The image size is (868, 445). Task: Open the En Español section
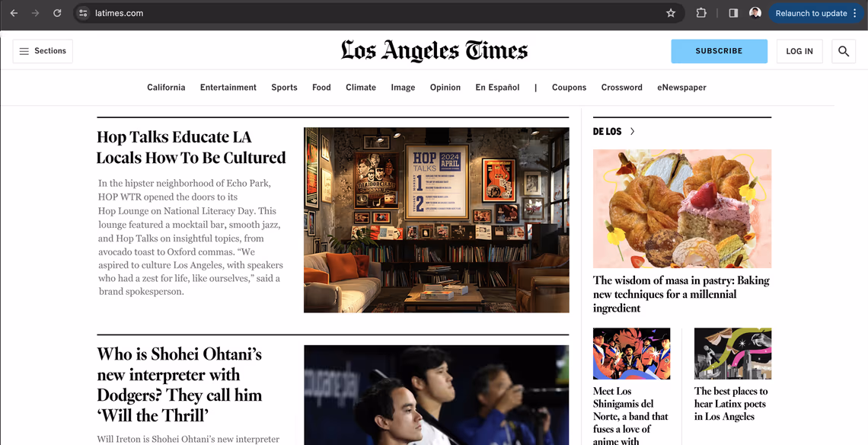497,87
